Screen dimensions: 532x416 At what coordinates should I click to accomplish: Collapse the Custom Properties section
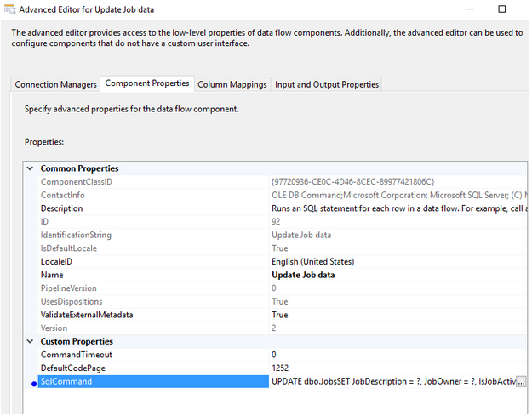point(30,341)
